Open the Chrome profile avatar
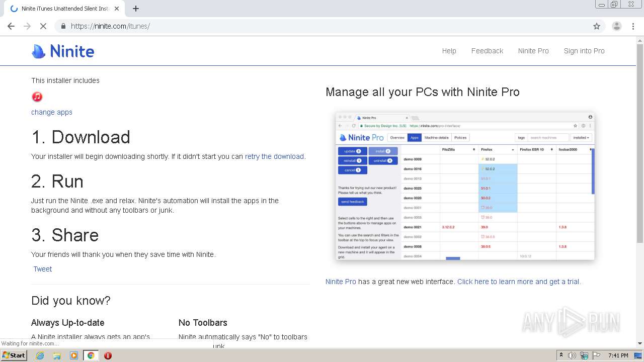This screenshot has height=362, width=644. 616,26
